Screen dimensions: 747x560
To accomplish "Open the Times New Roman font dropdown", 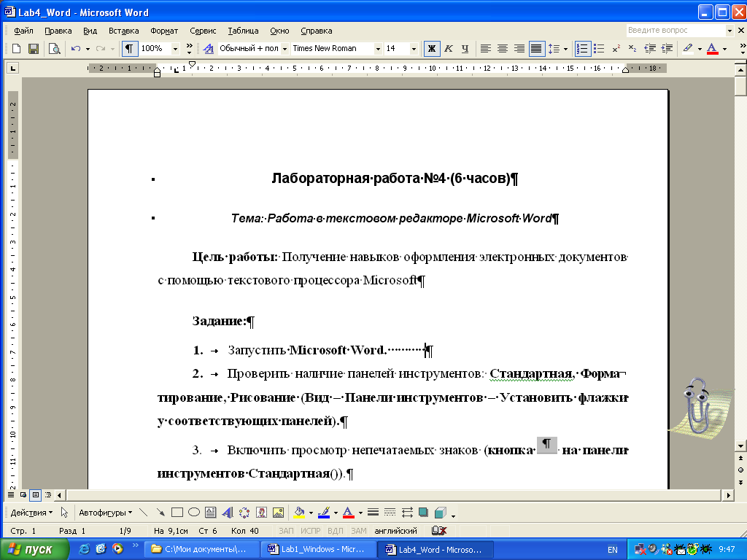I will [x=378, y=49].
